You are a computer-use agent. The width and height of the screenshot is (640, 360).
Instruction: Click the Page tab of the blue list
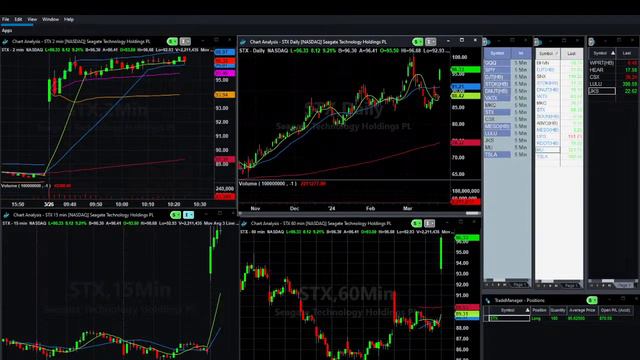coord(520,284)
